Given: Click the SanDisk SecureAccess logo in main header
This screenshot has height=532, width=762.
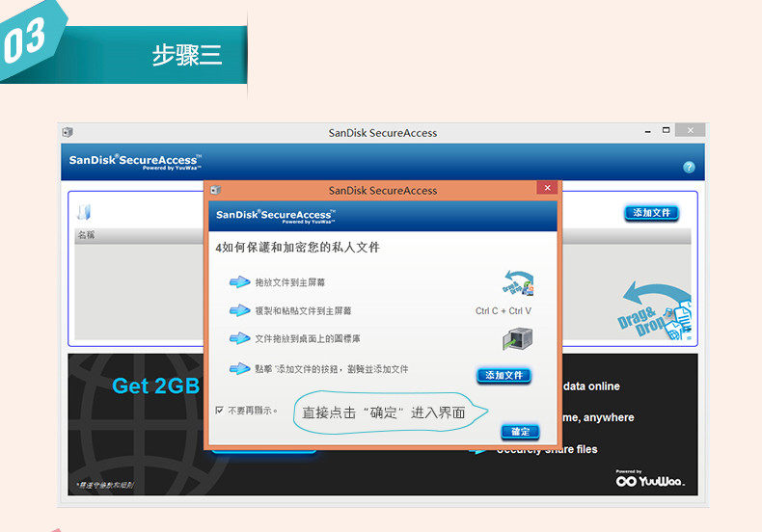Looking at the screenshot, I should click(135, 162).
